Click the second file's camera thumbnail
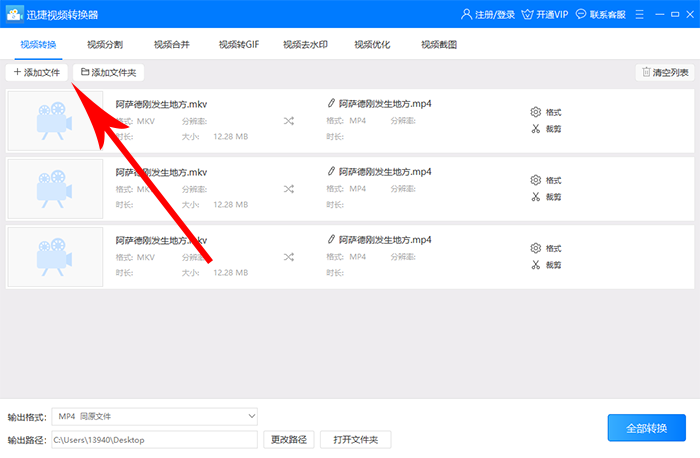The width and height of the screenshot is (700, 458). click(x=55, y=189)
